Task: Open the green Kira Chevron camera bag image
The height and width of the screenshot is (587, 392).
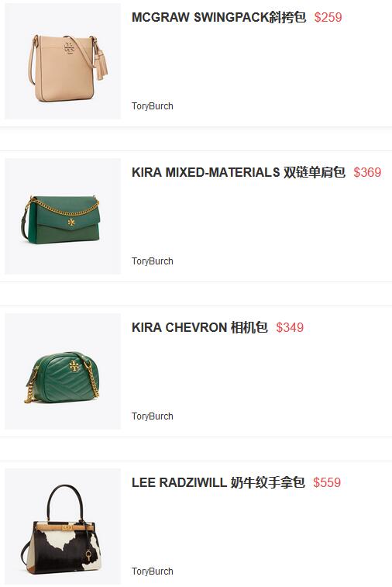Action: [x=63, y=371]
